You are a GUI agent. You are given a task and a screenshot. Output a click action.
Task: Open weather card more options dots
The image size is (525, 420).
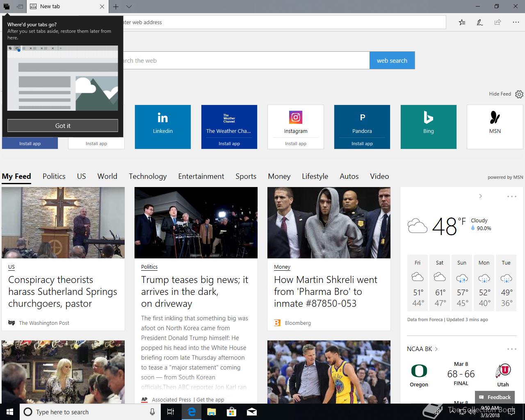click(512, 196)
